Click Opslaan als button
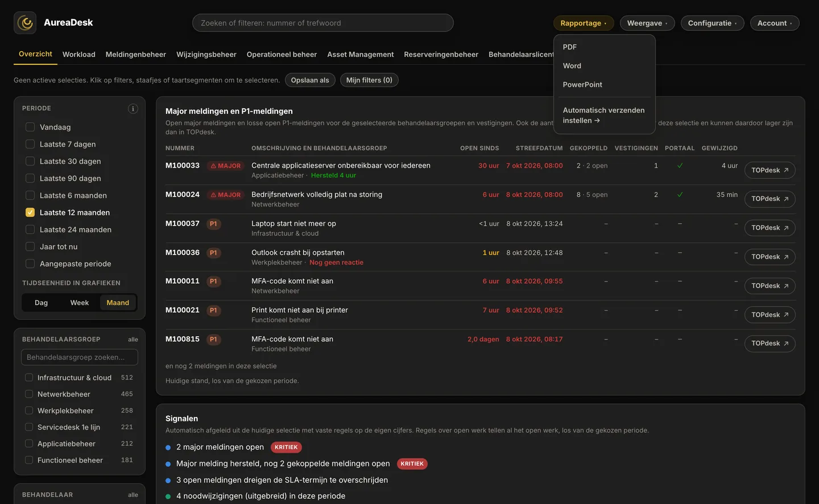The image size is (819, 504). pyautogui.click(x=310, y=80)
